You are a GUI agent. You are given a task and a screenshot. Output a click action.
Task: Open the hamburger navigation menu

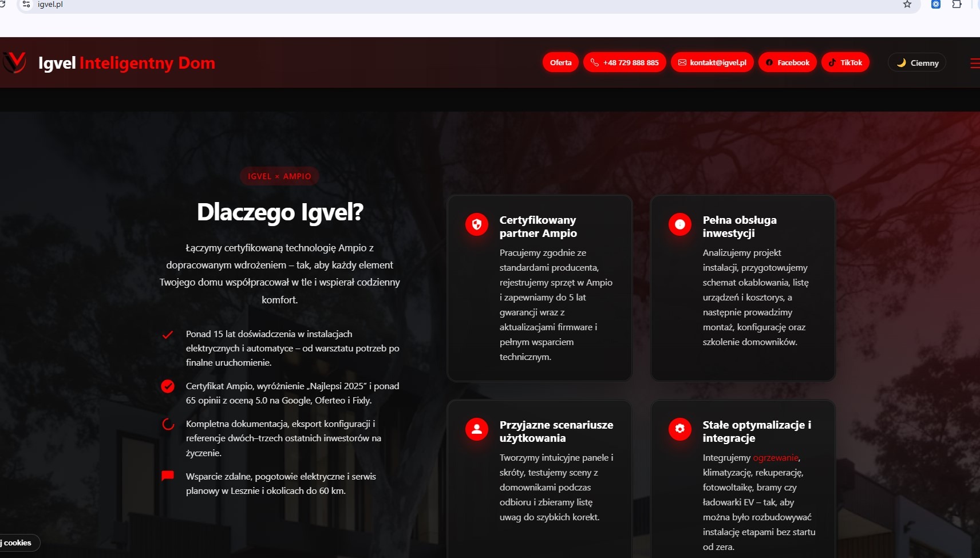974,63
